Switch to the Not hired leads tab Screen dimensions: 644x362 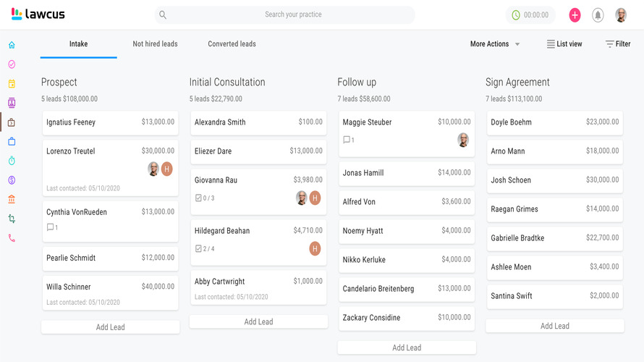click(155, 44)
